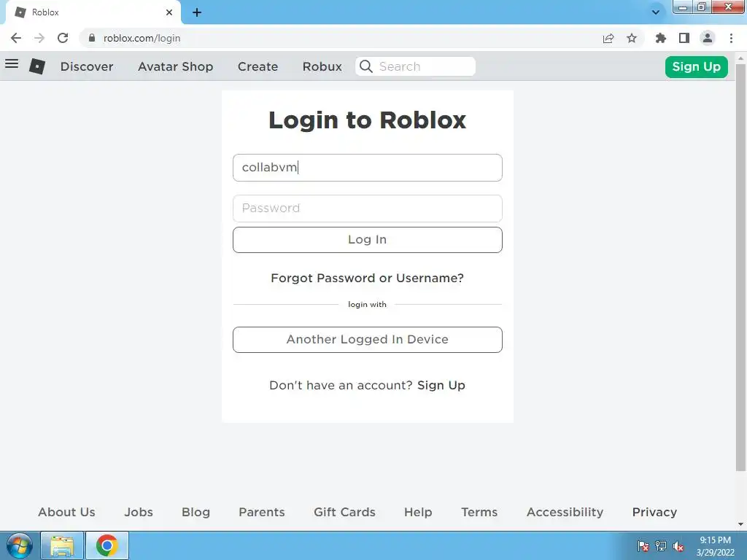This screenshot has height=560, width=747.
Task: Click the search magnifier icon
Action: click(x=366, y=66)
